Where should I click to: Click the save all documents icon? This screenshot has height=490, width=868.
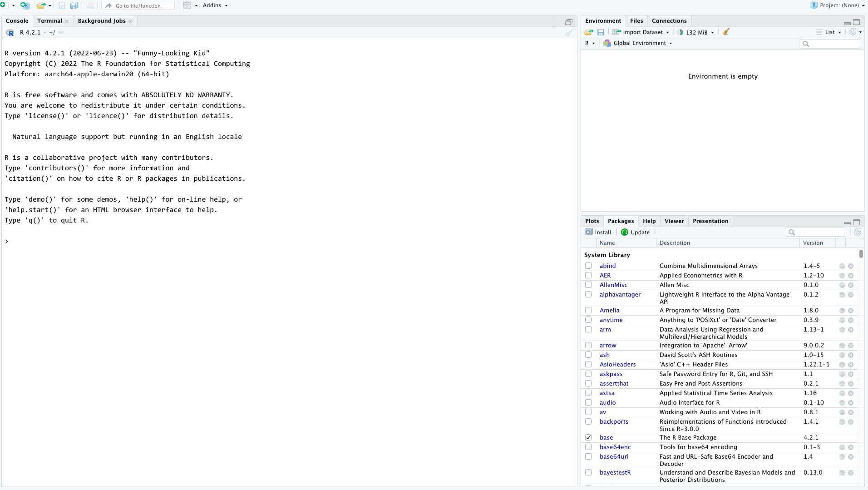[x=74, y=5]
